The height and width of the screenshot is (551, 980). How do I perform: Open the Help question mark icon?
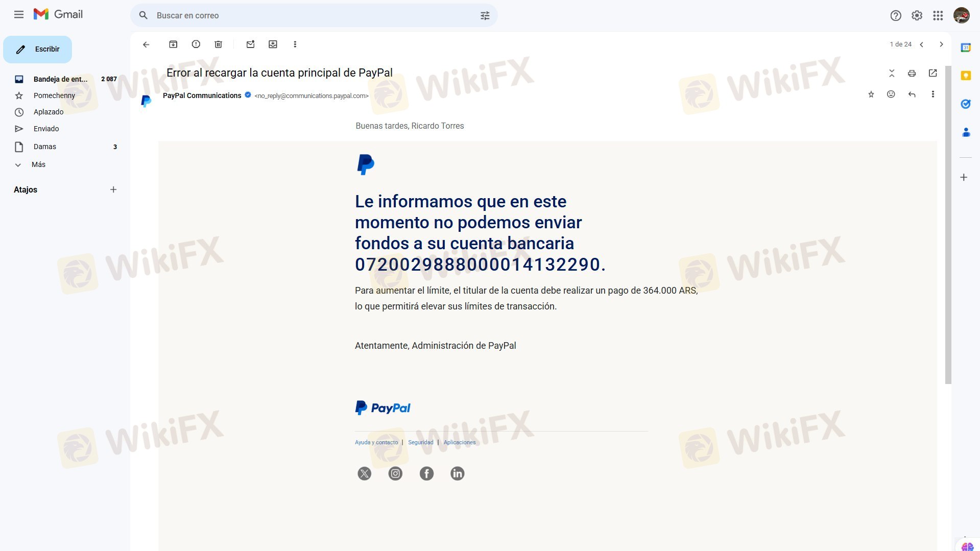[x=895, y=15]
